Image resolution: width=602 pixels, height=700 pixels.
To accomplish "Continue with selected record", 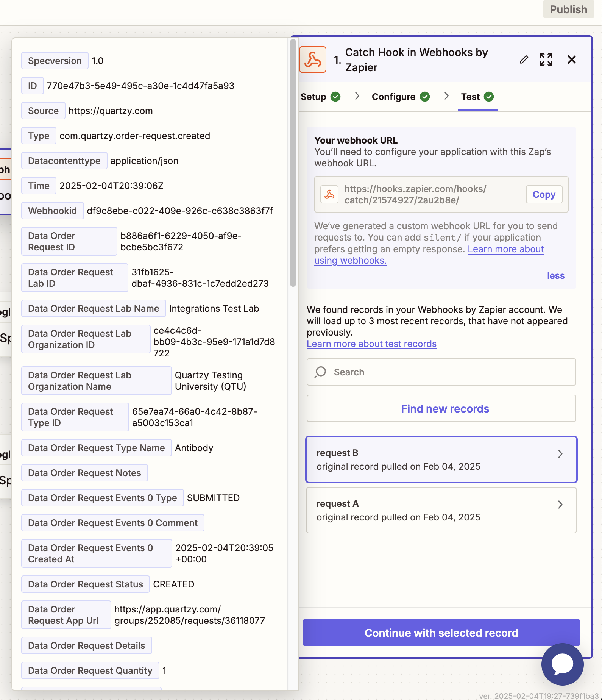I will [441, 633].
